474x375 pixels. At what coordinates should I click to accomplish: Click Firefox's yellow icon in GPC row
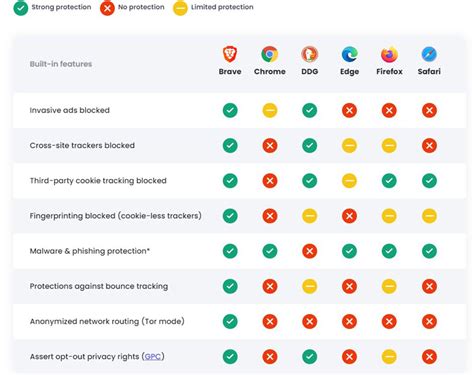coord(389,357)
